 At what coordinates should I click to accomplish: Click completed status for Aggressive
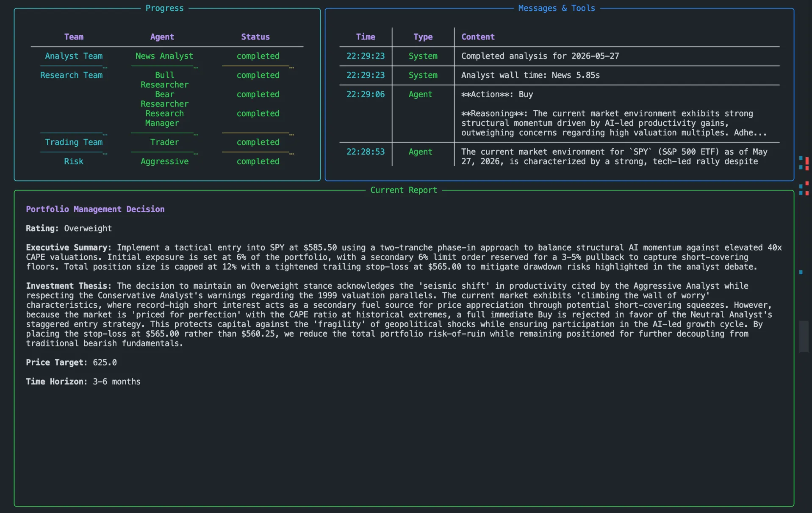coord(258,161)
